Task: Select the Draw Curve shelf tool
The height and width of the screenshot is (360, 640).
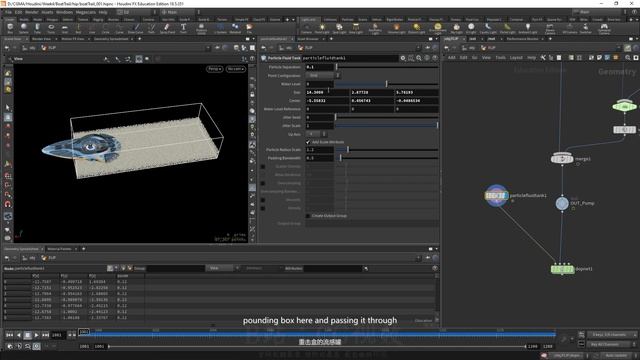Action: click(x=136, y=28)
